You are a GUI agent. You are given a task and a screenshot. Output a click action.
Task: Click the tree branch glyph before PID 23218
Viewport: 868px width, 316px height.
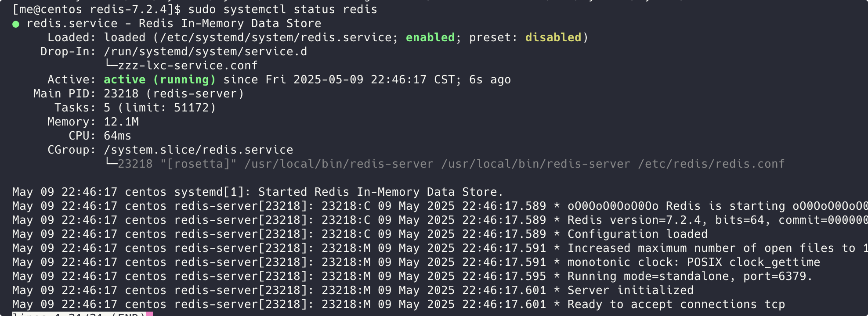(x=111, y=163)
